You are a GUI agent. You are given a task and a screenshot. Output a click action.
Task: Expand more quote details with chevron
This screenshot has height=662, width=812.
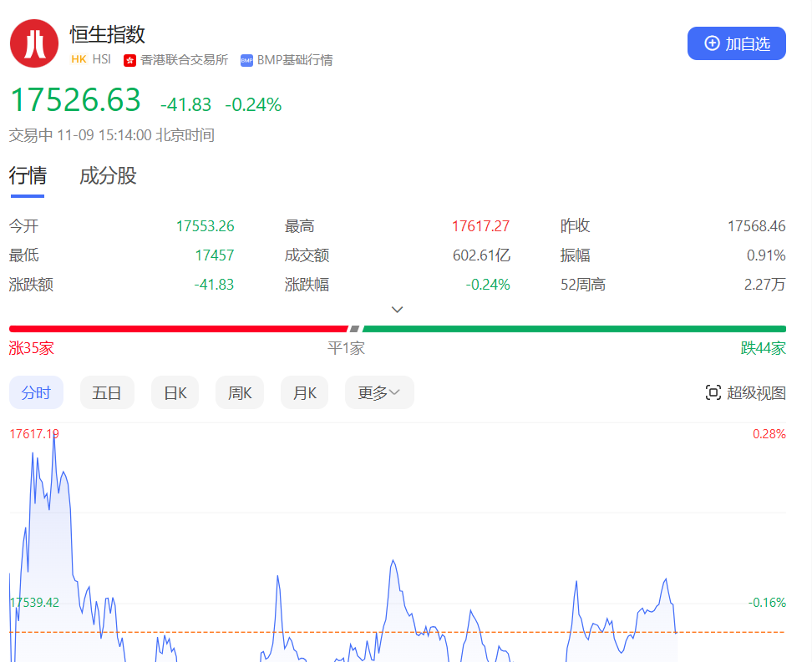398,309
